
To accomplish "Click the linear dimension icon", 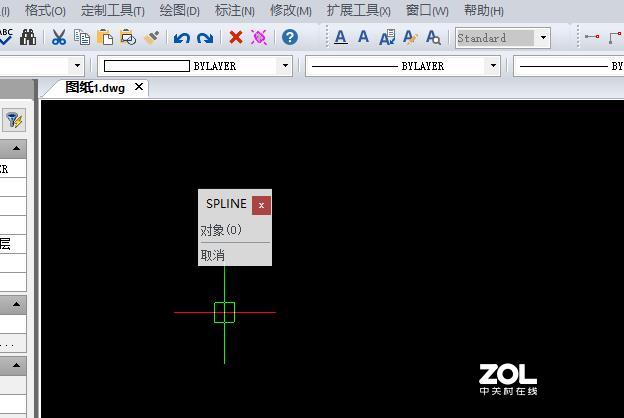I will click(592, 37).
